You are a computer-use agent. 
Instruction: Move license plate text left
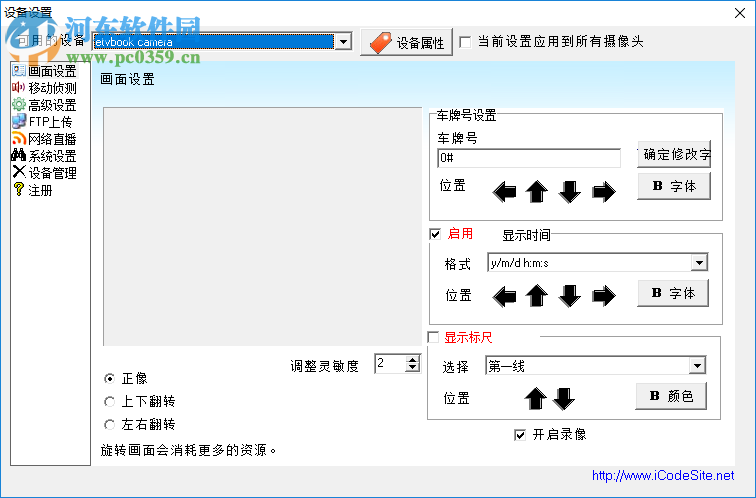pos(505,192)
